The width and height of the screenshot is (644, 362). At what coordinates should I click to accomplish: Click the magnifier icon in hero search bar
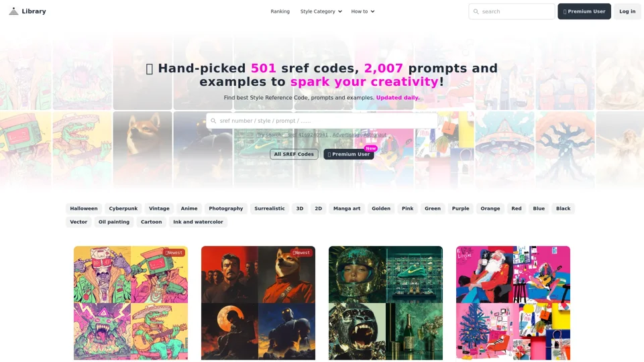coord(213,121)
